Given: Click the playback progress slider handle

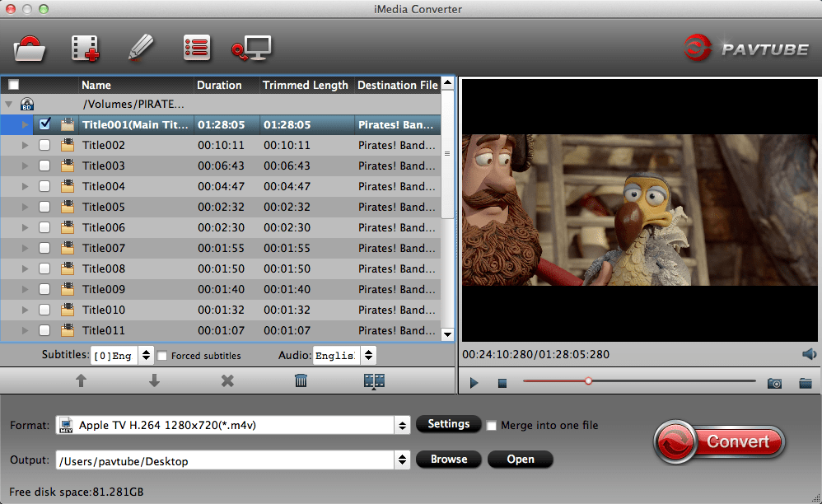Looking at the screenshot, I should (588, 381).
